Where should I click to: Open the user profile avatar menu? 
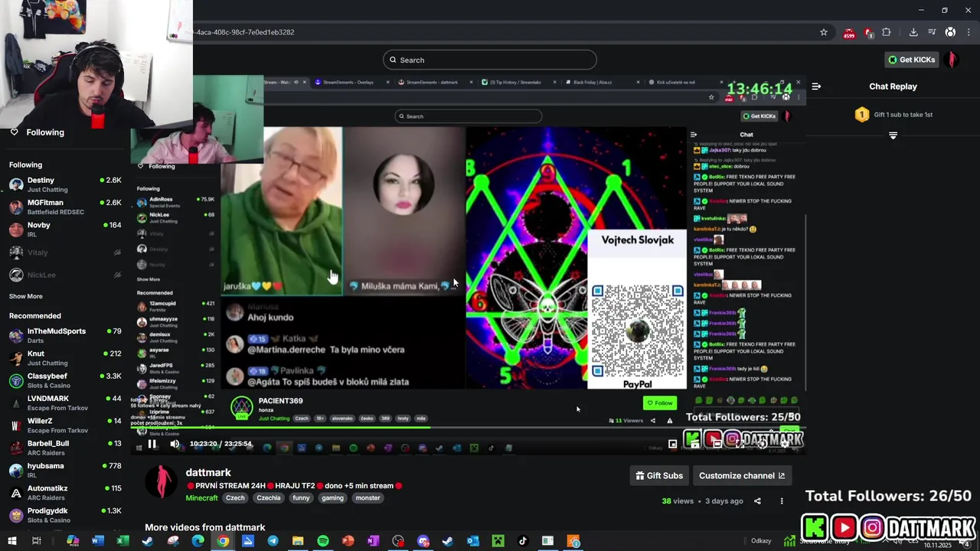[952, 60]
